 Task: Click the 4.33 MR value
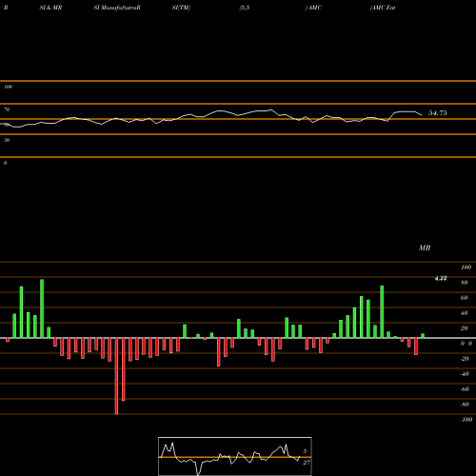tap(441, 278)
